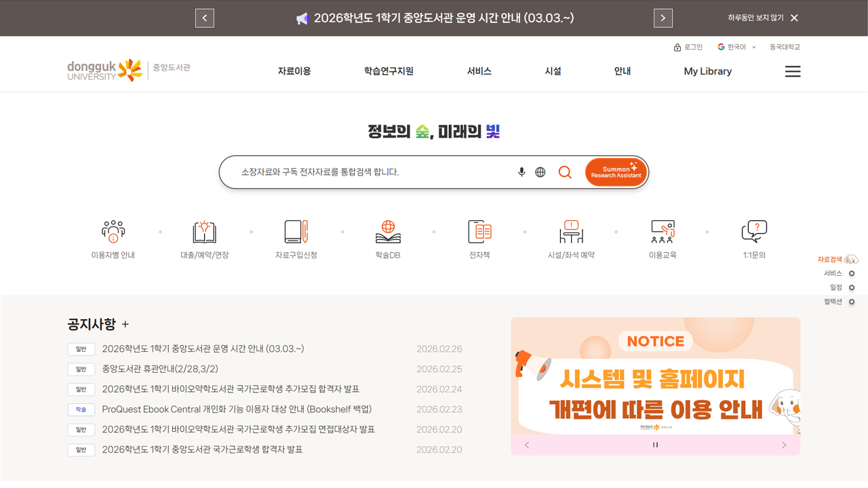Open notice 중앙도서관 휴관안내(2/28,3/2)

coord(160,369)
